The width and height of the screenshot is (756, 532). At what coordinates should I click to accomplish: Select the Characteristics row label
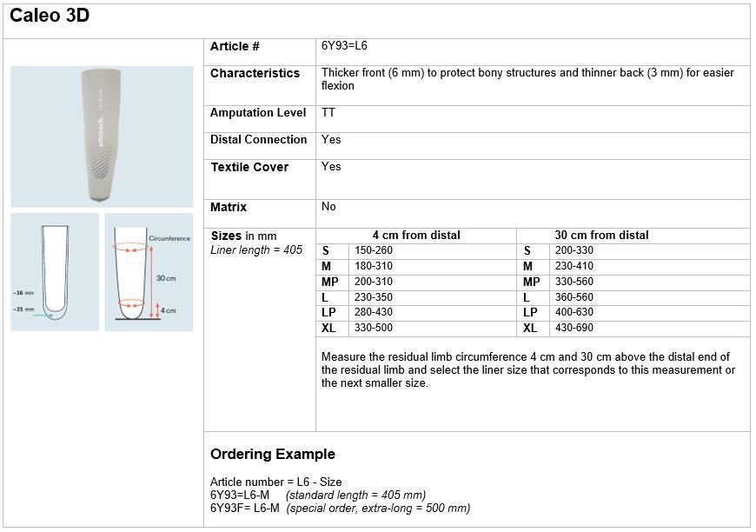pos(255,73)
